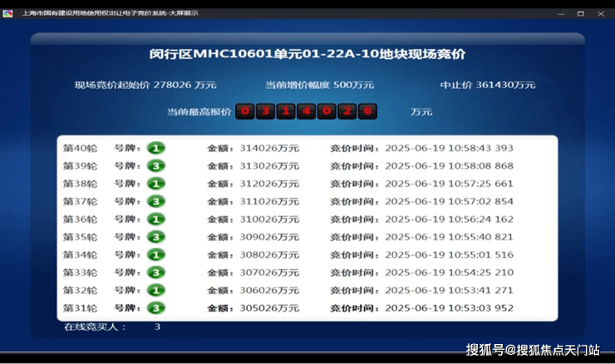Click the green paddle badge in round 31 row
Screen dimensions: 615x364
(155, 308)
